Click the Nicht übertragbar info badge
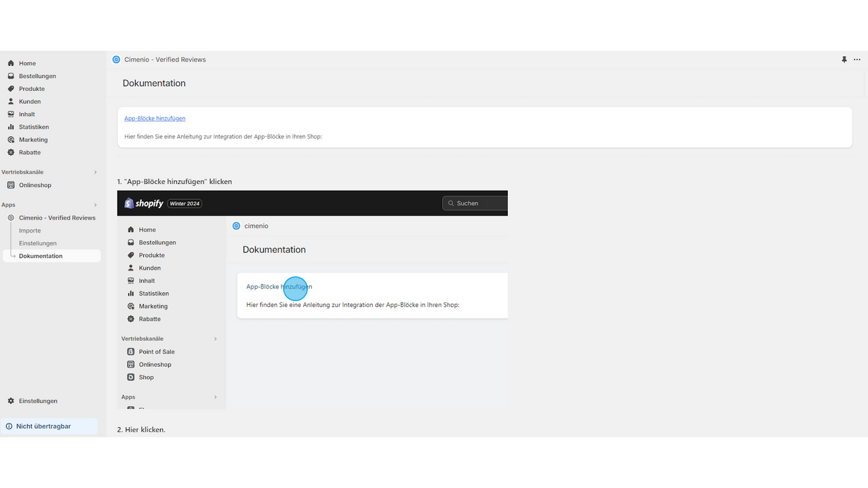Image resolution: width=868 pixels, height=488 pixels. click(x=50, y=426)
